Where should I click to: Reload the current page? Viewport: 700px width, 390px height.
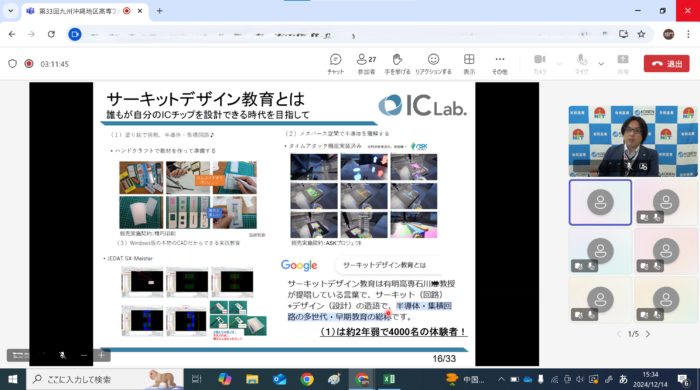pos(51,34)
